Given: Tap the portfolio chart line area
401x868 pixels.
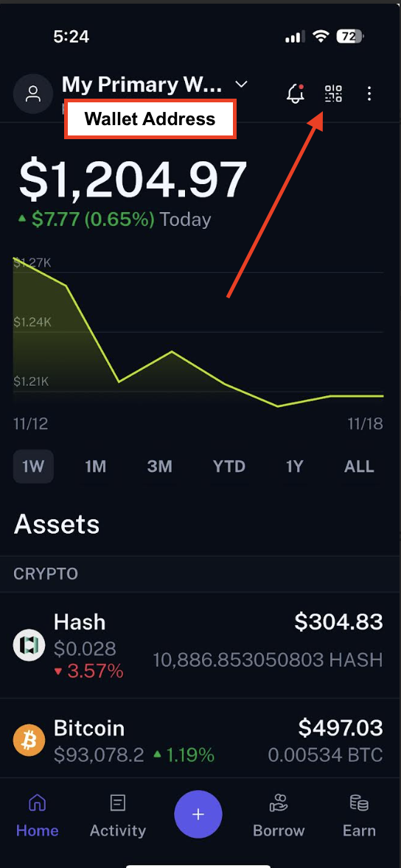Looking at the screenshot, I should click(198, 332).
